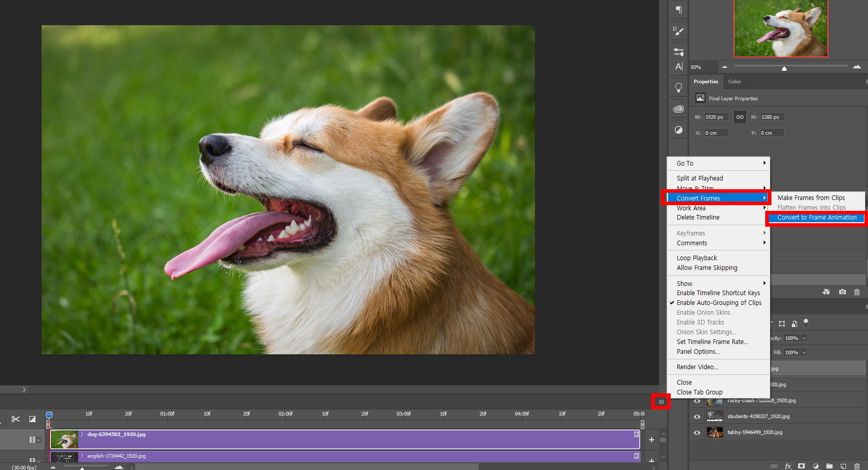The image size is (868, 470).
Task: Click the Navigator zoom slider handle
Action: pyautogui.click(x=784, y=68)
